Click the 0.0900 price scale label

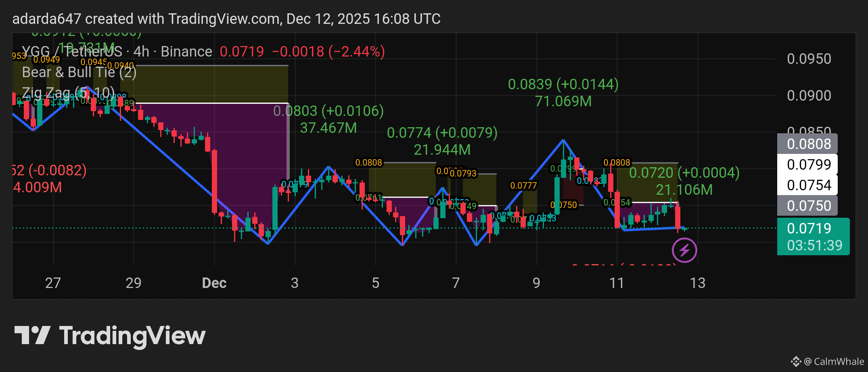[809, 96]
